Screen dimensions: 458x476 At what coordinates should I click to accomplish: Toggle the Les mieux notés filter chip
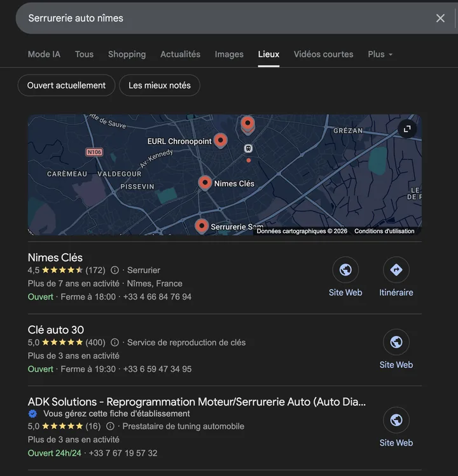pos(159,85)
